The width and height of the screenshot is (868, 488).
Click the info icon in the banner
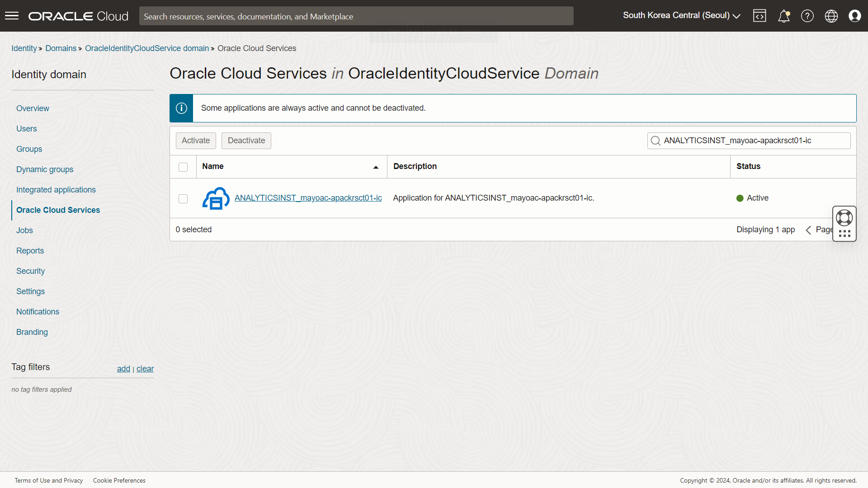(x=181, y=108)
